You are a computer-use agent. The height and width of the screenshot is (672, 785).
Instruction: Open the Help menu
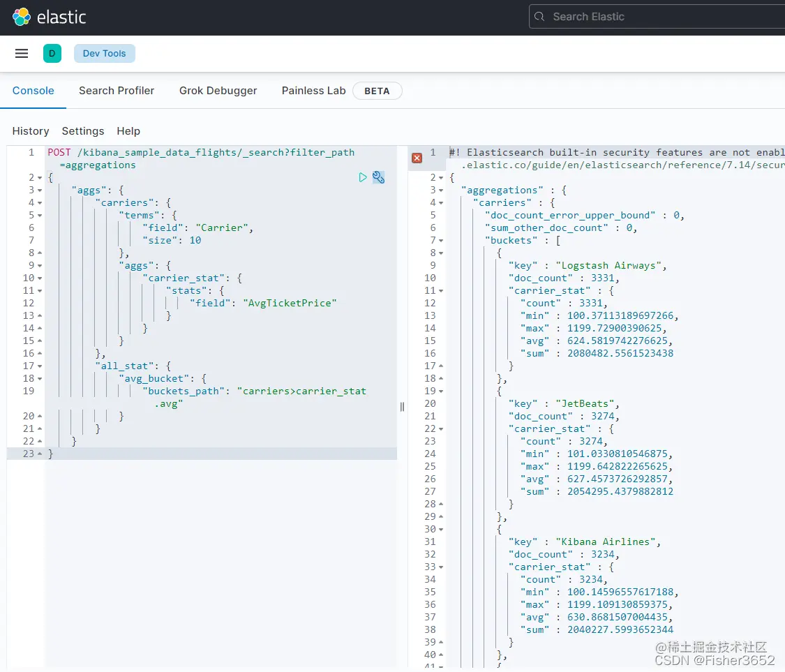tap(128, 131)
